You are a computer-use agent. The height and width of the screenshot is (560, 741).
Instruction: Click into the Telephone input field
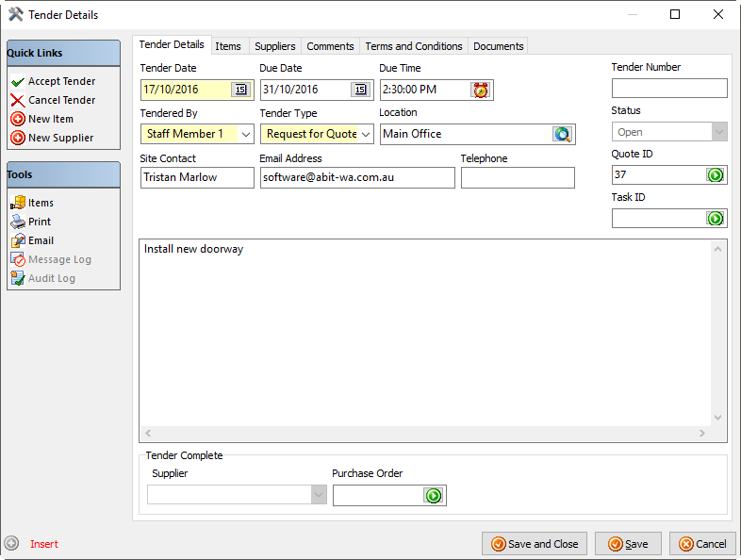(x=518, y=178)
